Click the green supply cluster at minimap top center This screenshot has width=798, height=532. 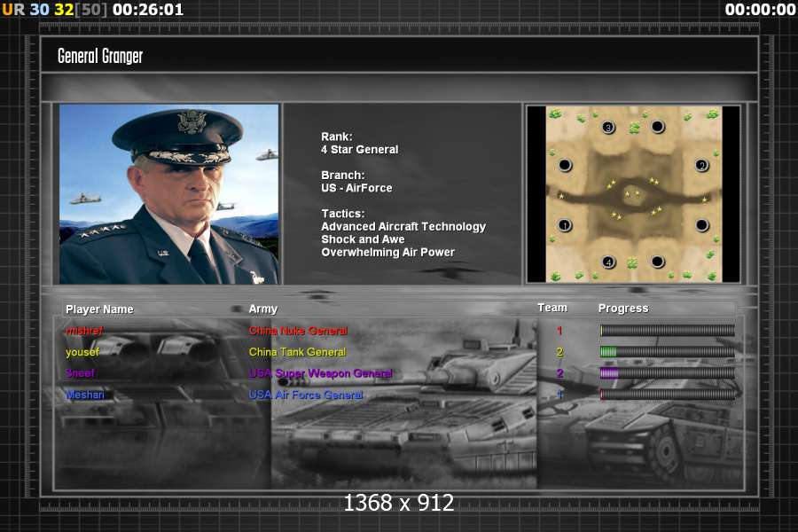[635, 128]
